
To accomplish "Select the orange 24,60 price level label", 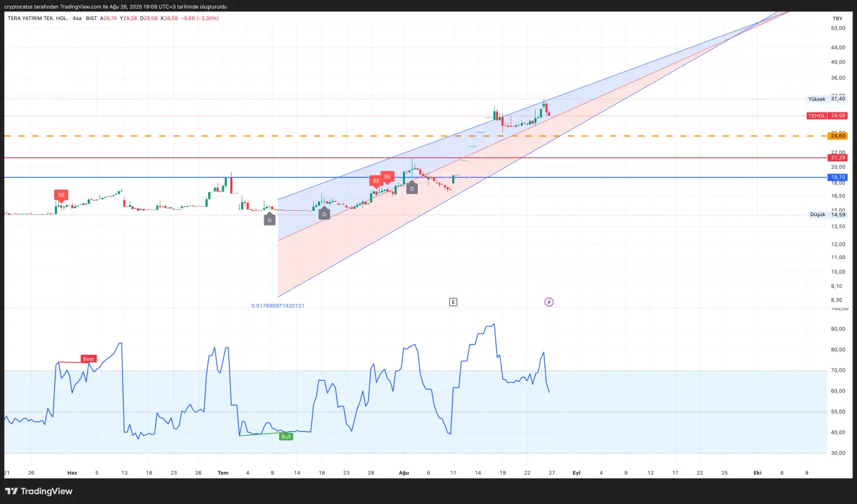I will pos(838,136).
